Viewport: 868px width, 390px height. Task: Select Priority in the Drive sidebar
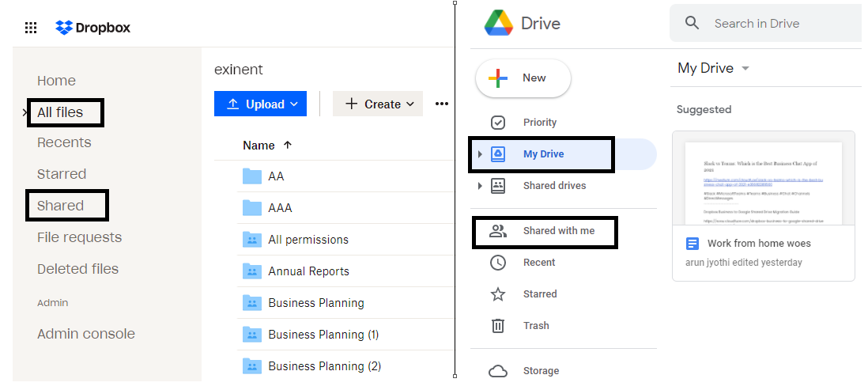coord(540,123)
